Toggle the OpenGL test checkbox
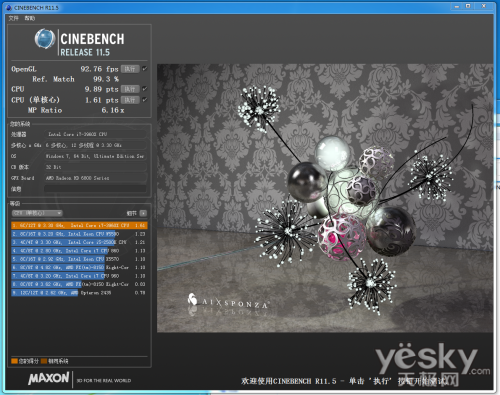500x395 pixels. point(144,69)
